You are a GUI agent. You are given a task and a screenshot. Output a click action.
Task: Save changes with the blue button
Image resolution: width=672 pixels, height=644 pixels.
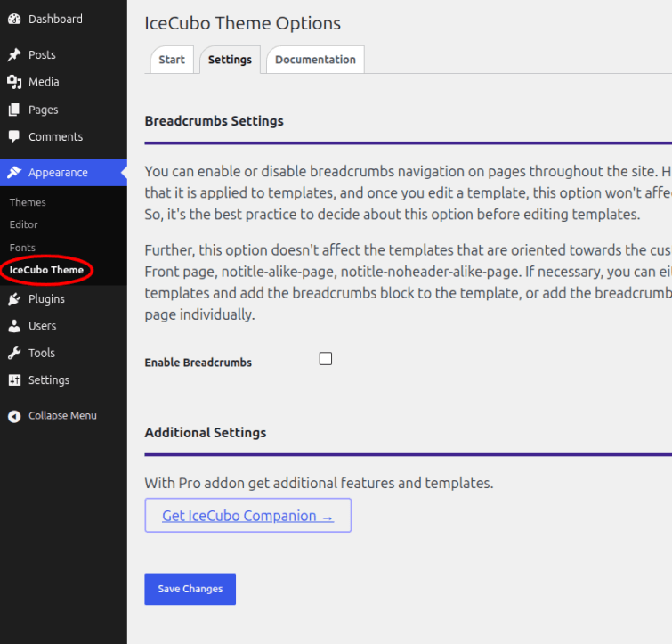190,589
